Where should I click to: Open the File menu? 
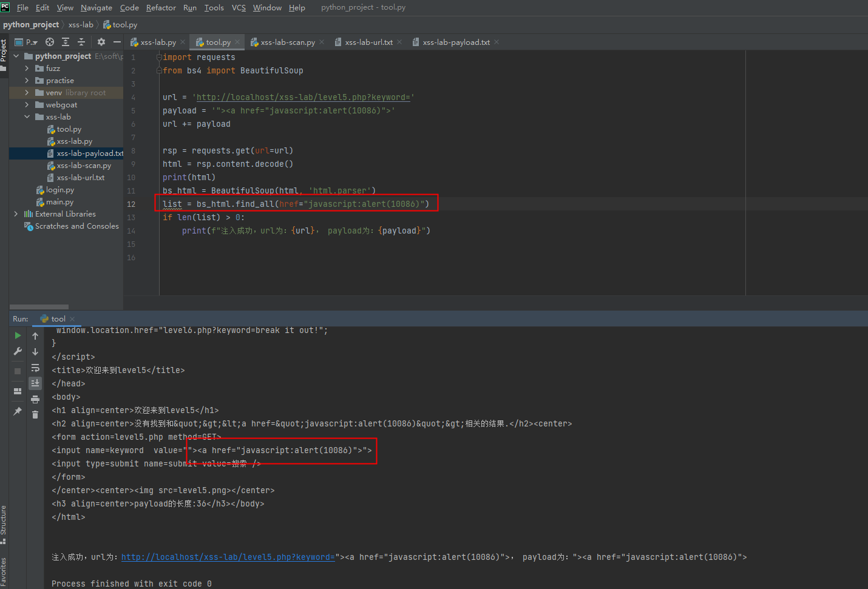[22, 8]
